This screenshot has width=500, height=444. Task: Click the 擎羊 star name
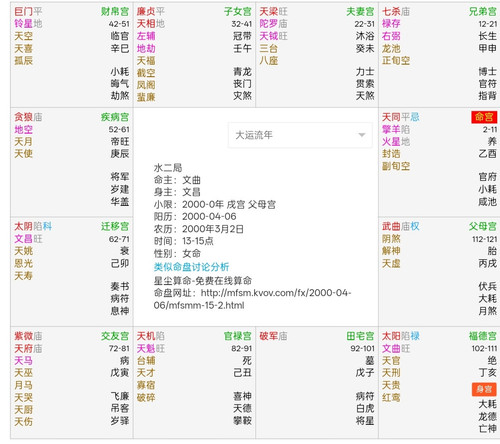391,129
